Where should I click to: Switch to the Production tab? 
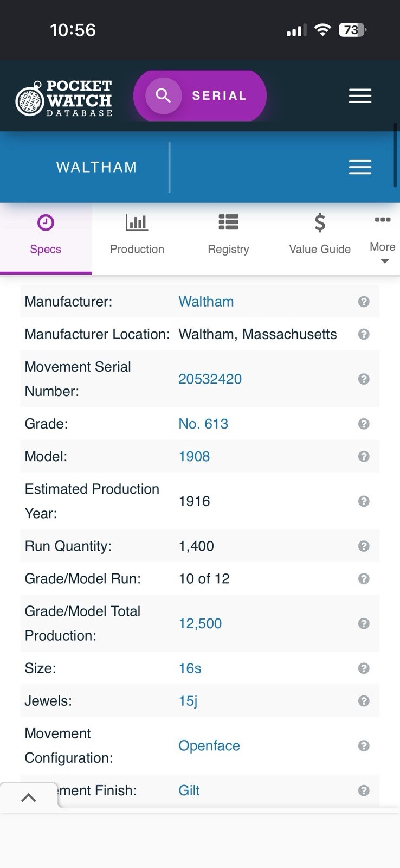[137, 238]
